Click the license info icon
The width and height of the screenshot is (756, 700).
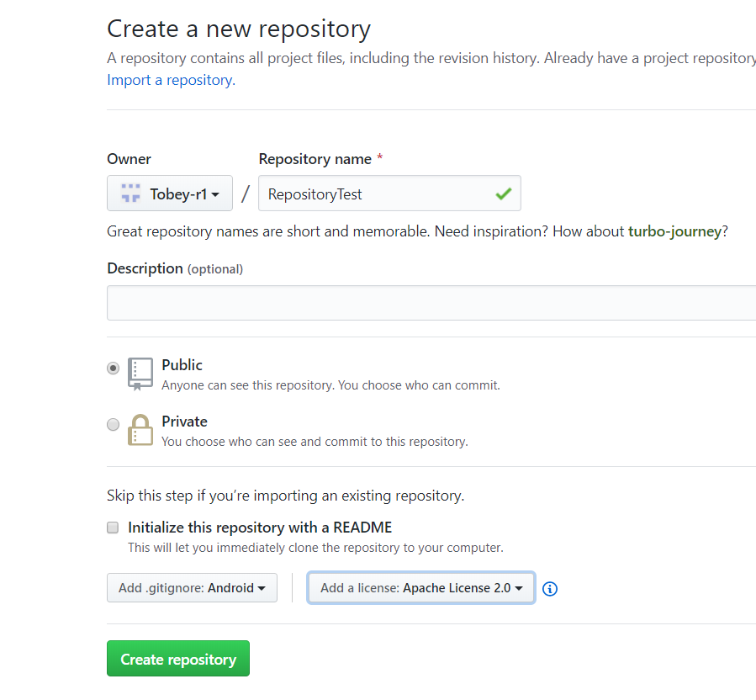pos(550,589)
